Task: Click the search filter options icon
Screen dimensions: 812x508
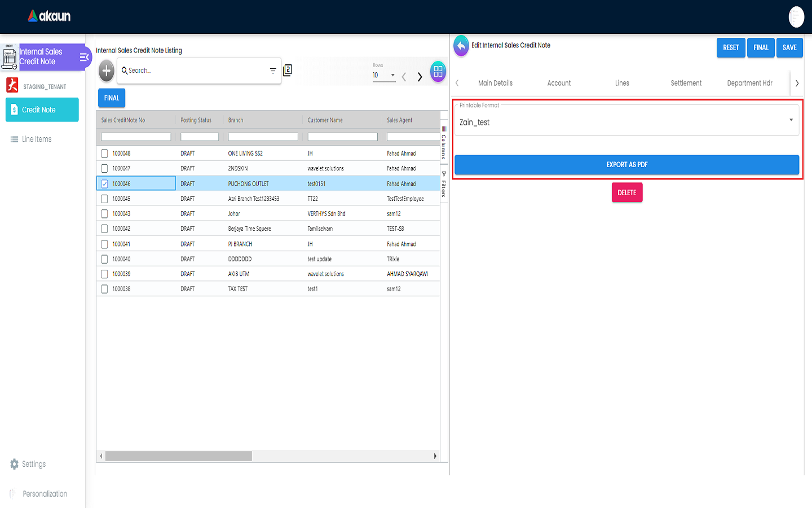Action: (x=273, y=71)
